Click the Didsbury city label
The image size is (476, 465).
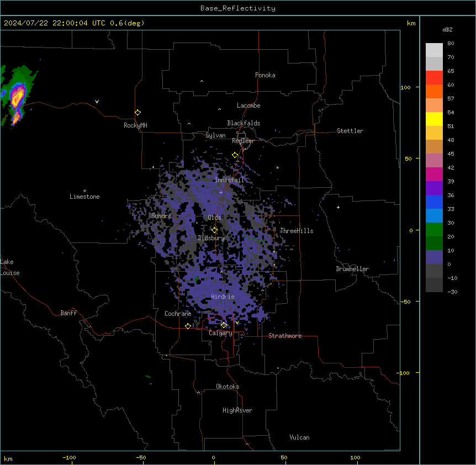(x=211, y=238)
